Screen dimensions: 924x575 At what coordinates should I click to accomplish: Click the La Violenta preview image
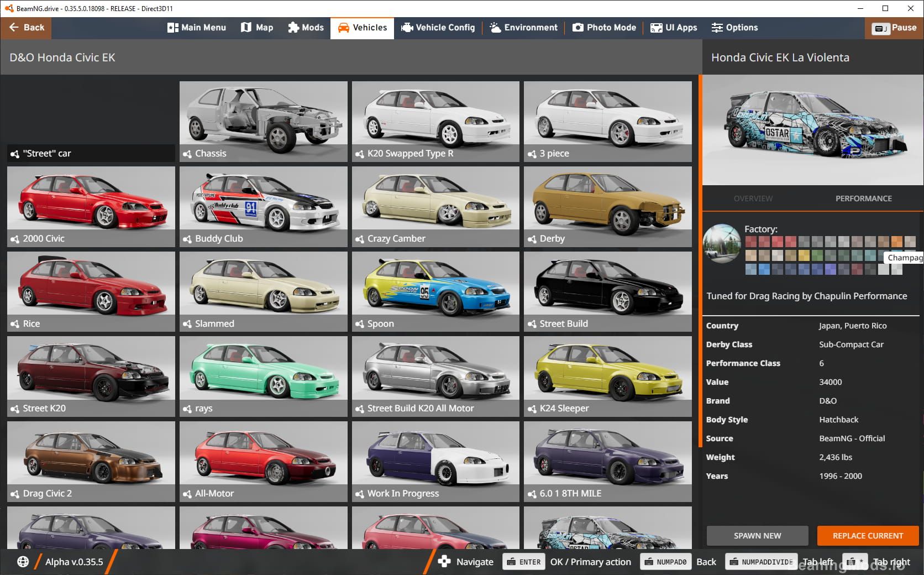pos(813,130)
